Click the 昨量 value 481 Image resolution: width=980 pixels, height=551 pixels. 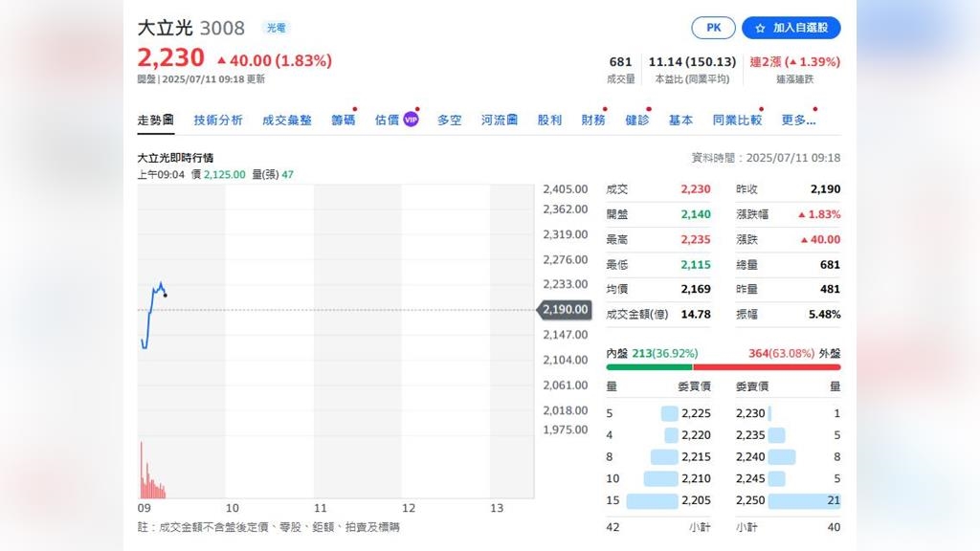[830, 289]
